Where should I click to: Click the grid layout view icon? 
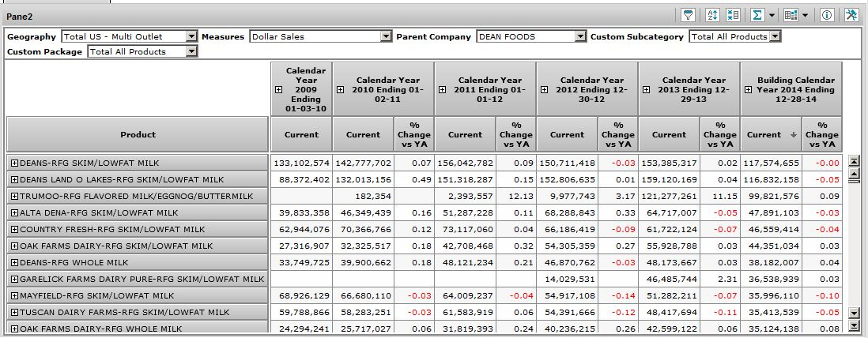pyautogui.click(x=791, y=15)
